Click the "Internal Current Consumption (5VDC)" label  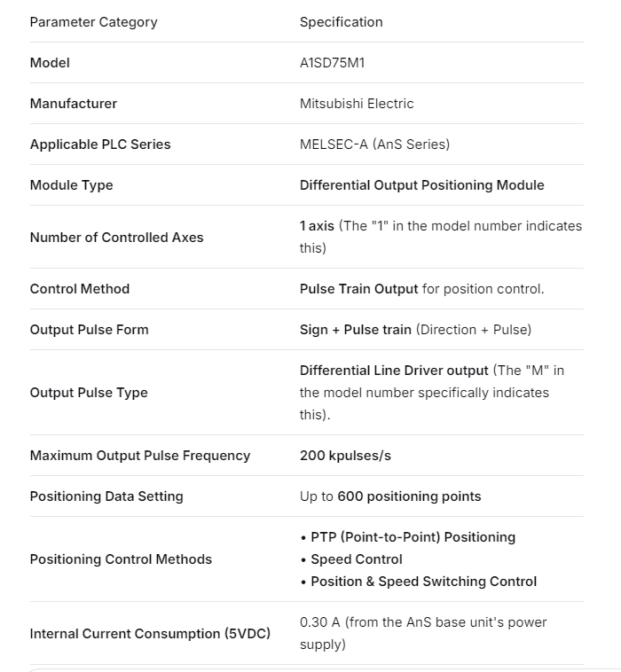point(150,634)
